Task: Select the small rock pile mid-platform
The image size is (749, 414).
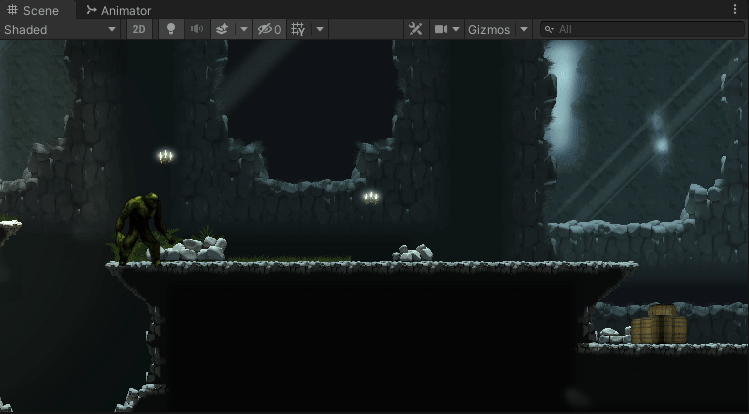Action: click(x=413, y=253)
